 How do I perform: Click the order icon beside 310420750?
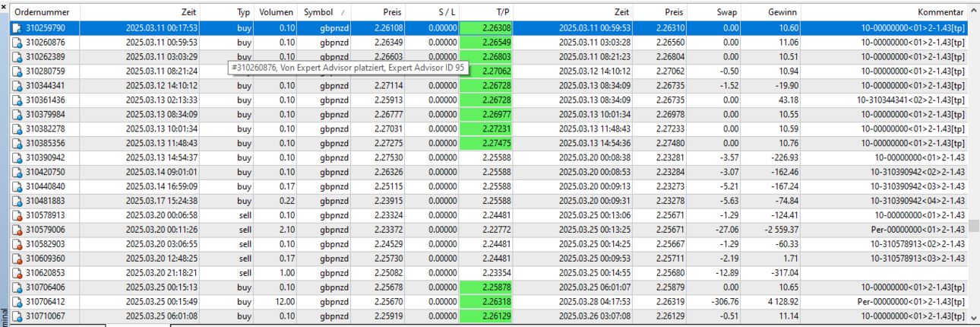(x=17, y=173)
